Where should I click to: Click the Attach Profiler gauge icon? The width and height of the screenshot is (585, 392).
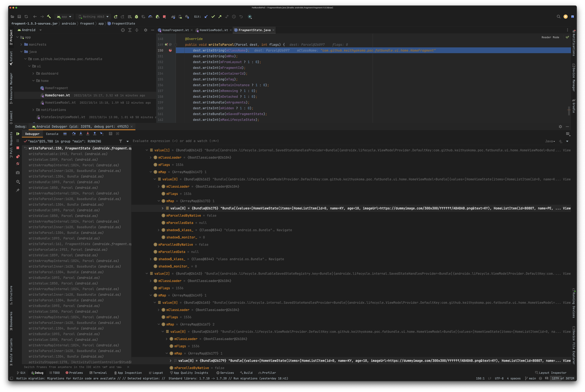150,17
